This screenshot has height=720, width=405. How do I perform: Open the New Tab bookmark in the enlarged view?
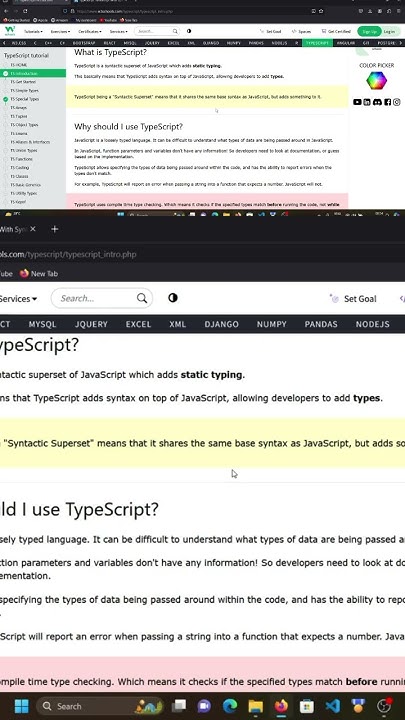pos(39,273)
